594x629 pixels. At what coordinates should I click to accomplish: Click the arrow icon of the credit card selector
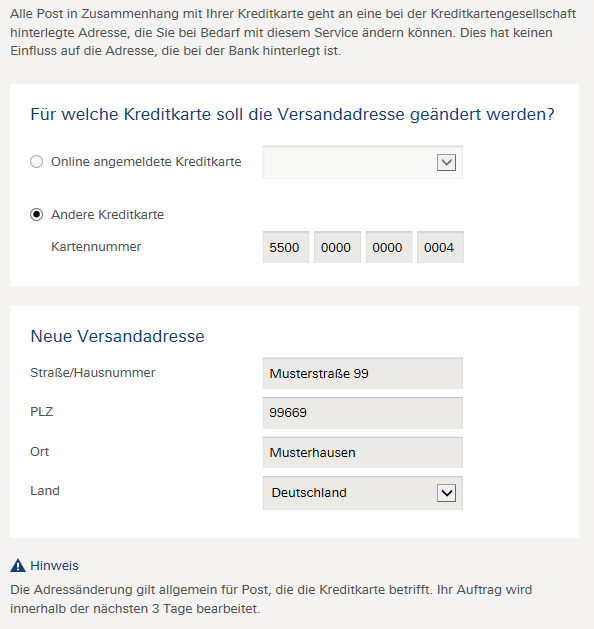(x=446, y=162)
